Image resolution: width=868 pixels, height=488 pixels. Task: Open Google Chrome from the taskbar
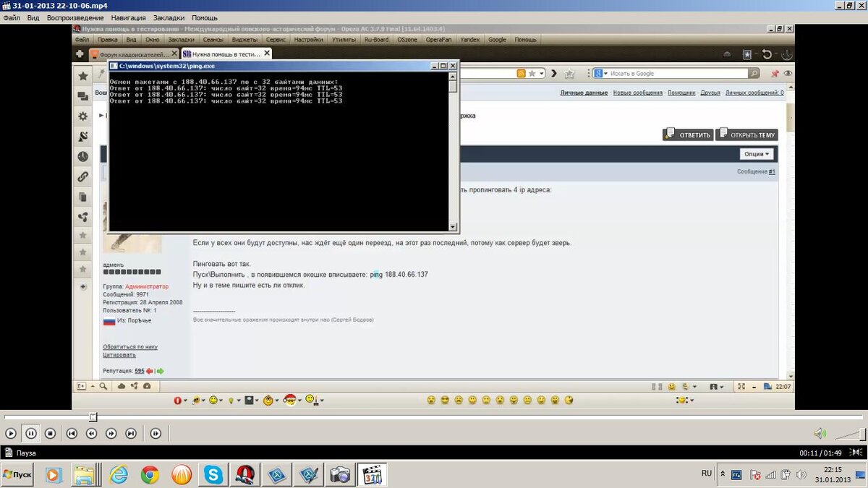tap(150, 474)
